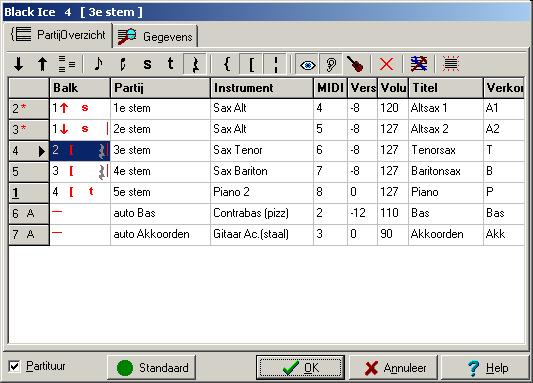
Task: Toggle the square bracket toolbar button
Action: click(251, 64)
